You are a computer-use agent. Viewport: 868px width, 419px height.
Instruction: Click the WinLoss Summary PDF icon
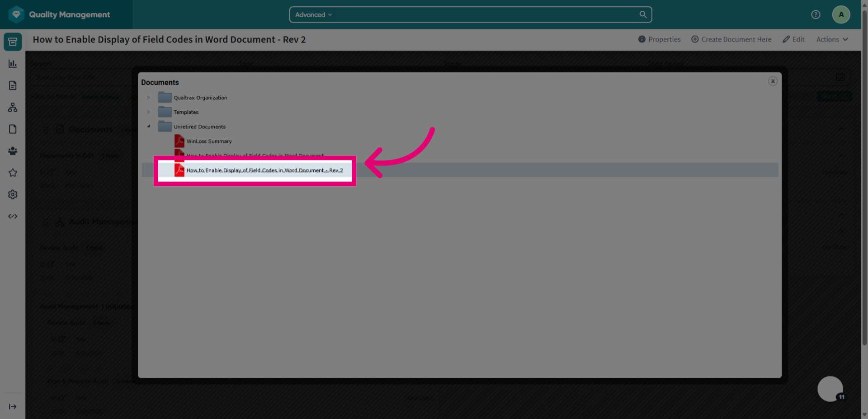(179, 141)
